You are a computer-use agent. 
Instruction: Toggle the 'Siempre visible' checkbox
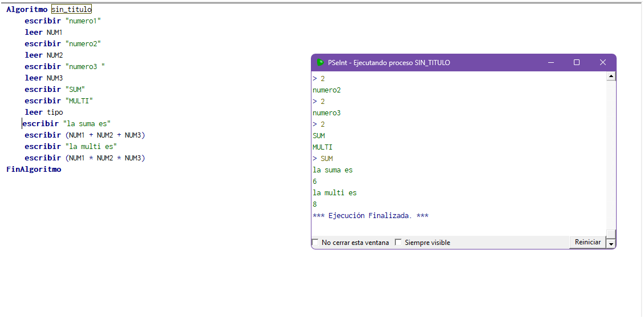[399, 243]
